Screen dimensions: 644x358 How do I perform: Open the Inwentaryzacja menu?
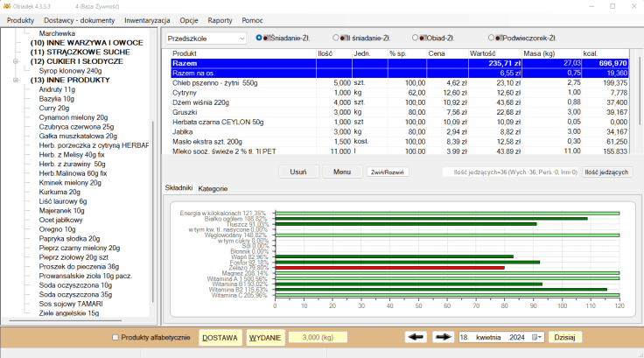(x=149, y=19)
